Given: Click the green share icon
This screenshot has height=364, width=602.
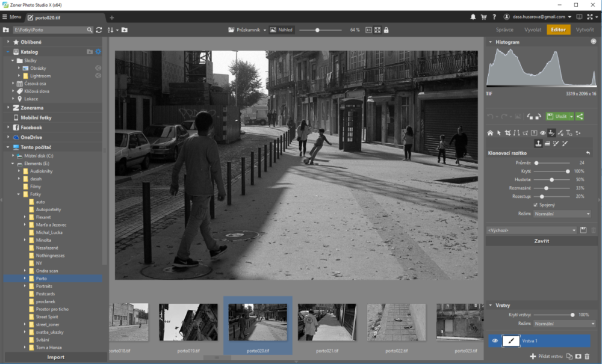Looking at the screenshot, I should (x=580, y=116).
